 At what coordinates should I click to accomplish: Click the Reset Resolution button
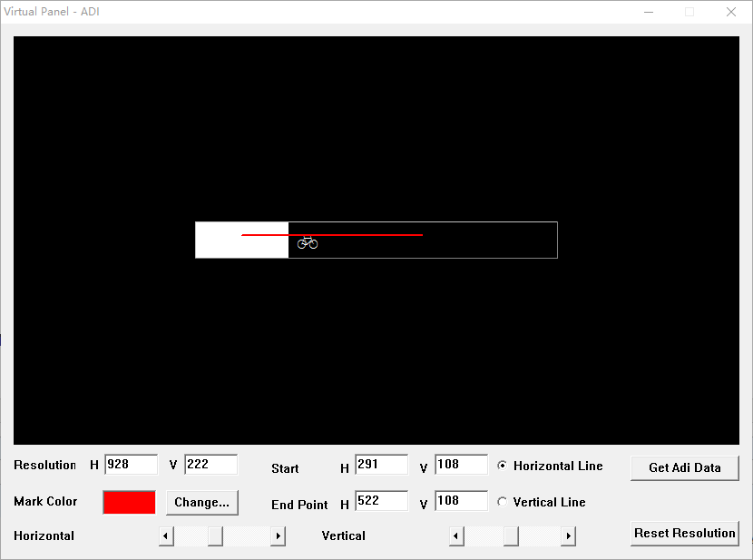point(684,533)
